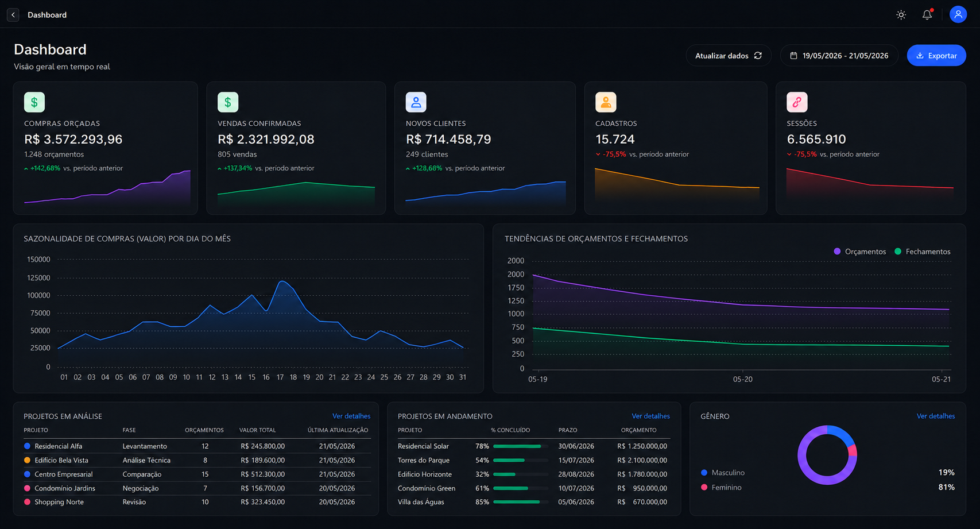Click the calendar icon in date range

coord(793,56)
